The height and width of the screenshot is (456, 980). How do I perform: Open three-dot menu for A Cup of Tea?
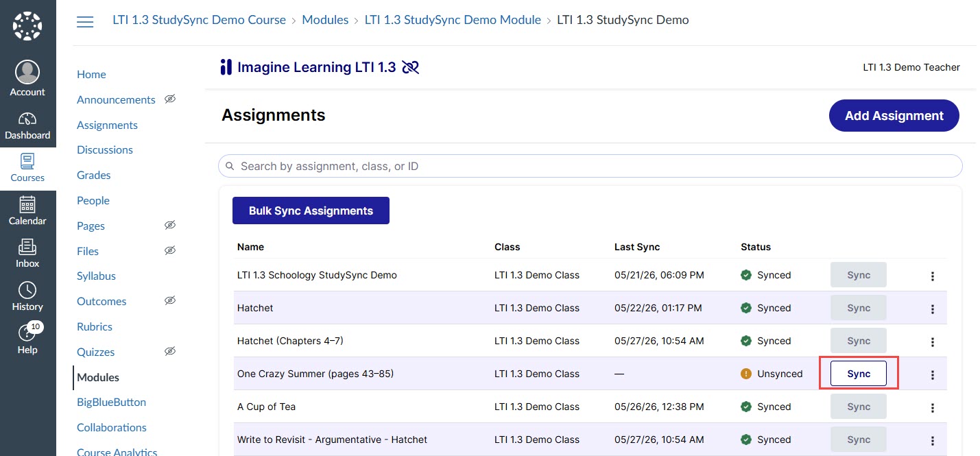[x=932, y=408]
